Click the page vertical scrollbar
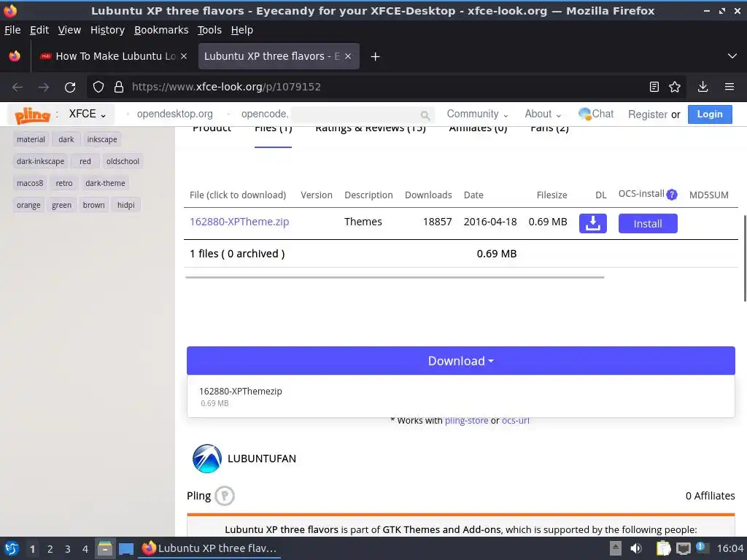This screenshot has height=560, width=747. pyautogui.click(x=745, y=258)
